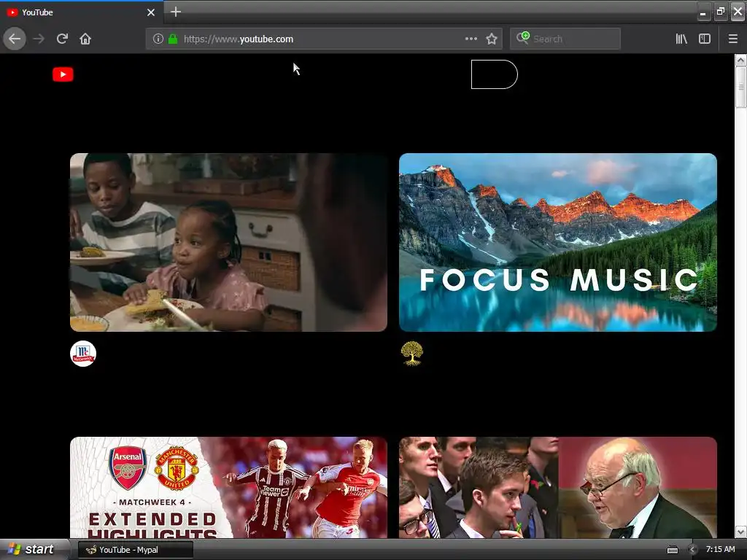Play the Focus Music video thumbnail
747x560 pixels.
pyautogui.click(x=558, y=242)
